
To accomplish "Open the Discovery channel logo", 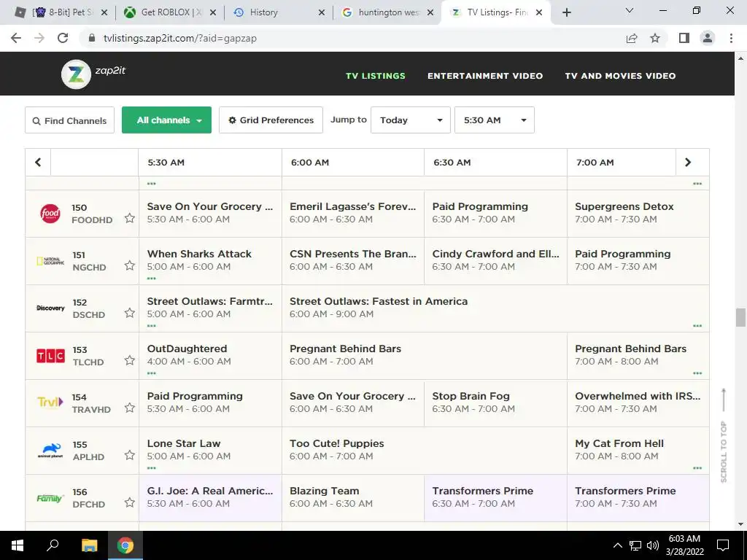I will click(x=50, y=308).
